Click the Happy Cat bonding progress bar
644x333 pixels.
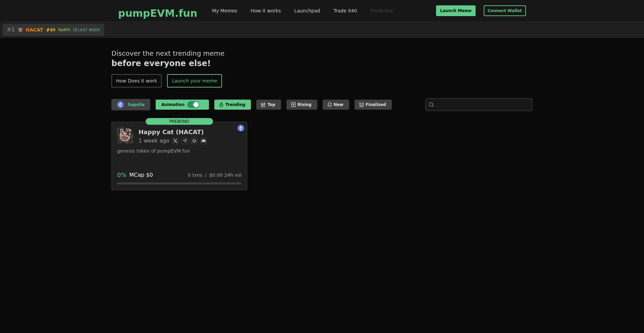coord(179,183)
